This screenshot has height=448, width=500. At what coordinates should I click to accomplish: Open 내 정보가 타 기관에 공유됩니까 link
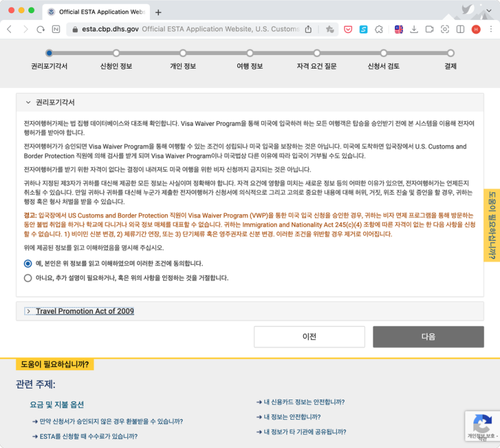coord(301,432)
